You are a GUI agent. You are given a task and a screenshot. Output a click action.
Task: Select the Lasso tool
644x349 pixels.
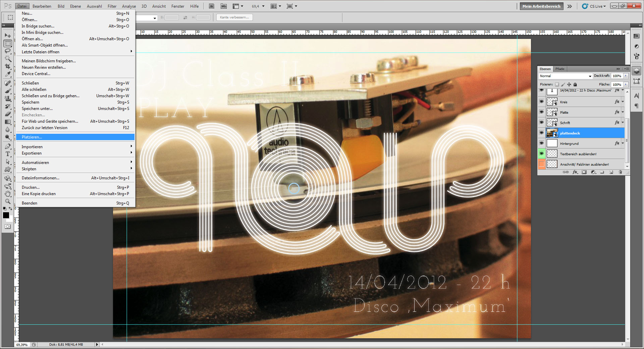[x=8, y=51]
